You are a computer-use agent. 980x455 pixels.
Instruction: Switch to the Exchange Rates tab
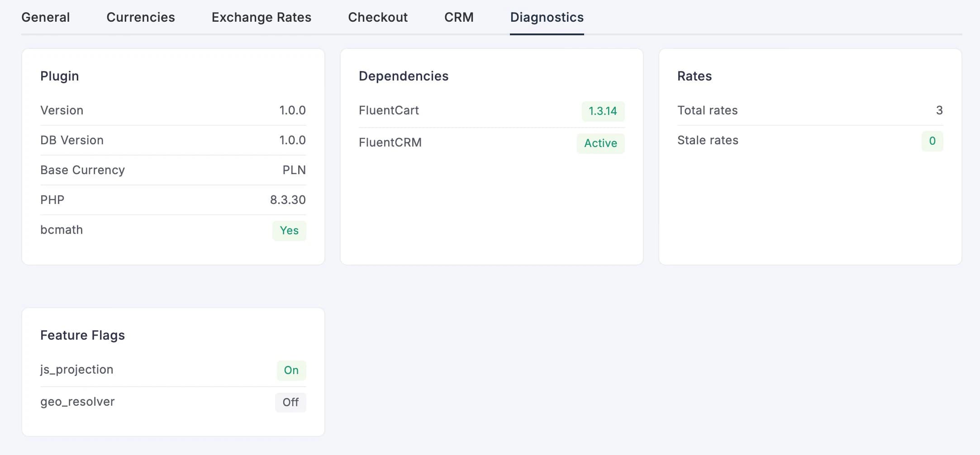[261, 17]
